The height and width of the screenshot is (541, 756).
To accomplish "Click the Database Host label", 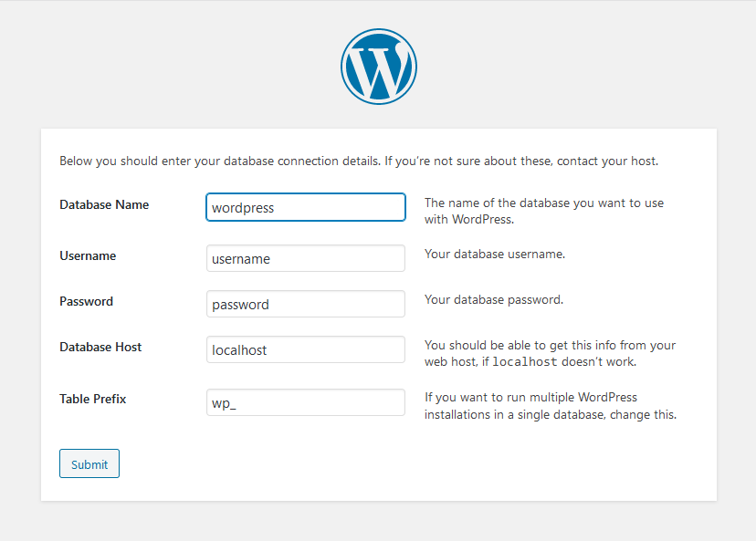I will pyautogui.click(x=100, y=348).
